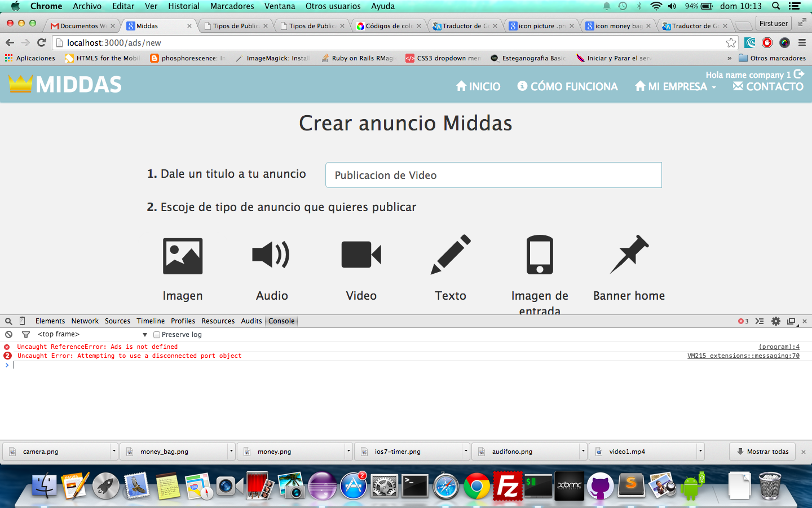This screenshot has height=508, width=812.
Task: Open the Ruby on Rails RMagick bookmark
Action: [x=359, y=58]
